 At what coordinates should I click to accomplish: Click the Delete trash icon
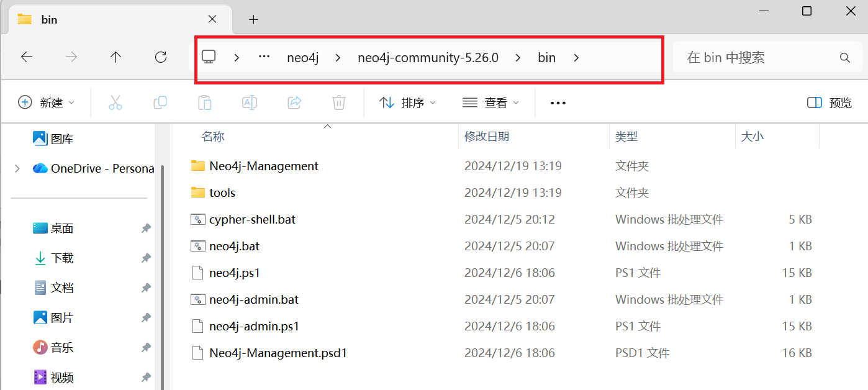pyautogui.click(x=339, y=102)
